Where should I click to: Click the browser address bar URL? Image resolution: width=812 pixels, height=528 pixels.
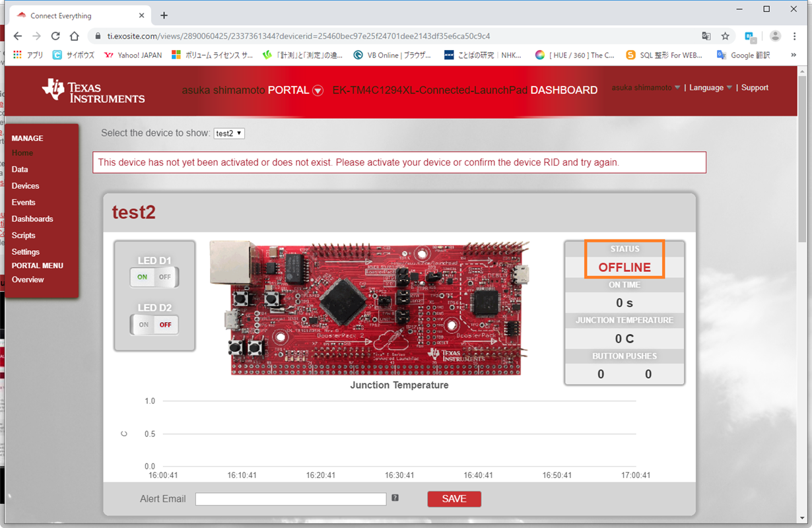pyautogui.click(x=299, y=36)
